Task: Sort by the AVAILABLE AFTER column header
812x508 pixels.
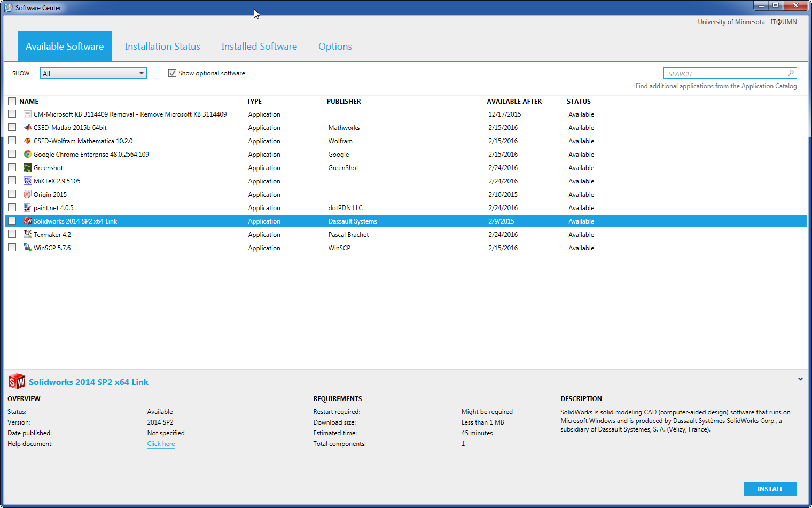Action: (x=514, y=101)
